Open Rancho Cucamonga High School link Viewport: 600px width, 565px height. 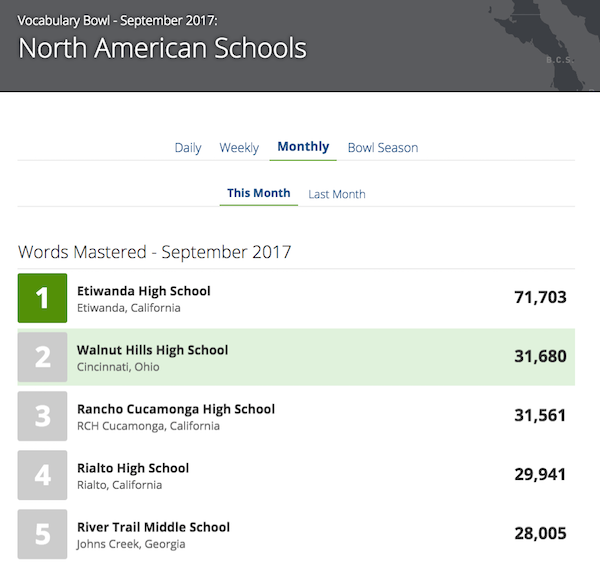click(176, 409)
